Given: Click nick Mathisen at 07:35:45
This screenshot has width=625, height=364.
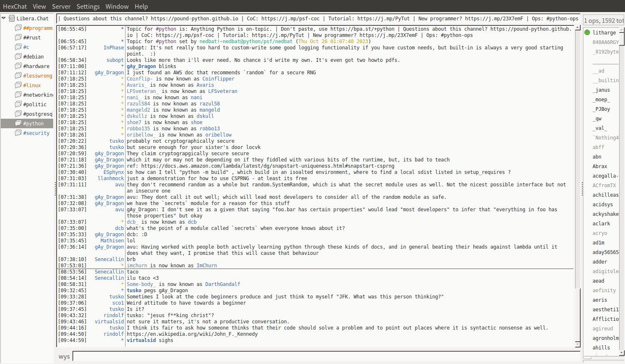Looking at the screenshot, I should pyautogui.click(x=112, y=241).
